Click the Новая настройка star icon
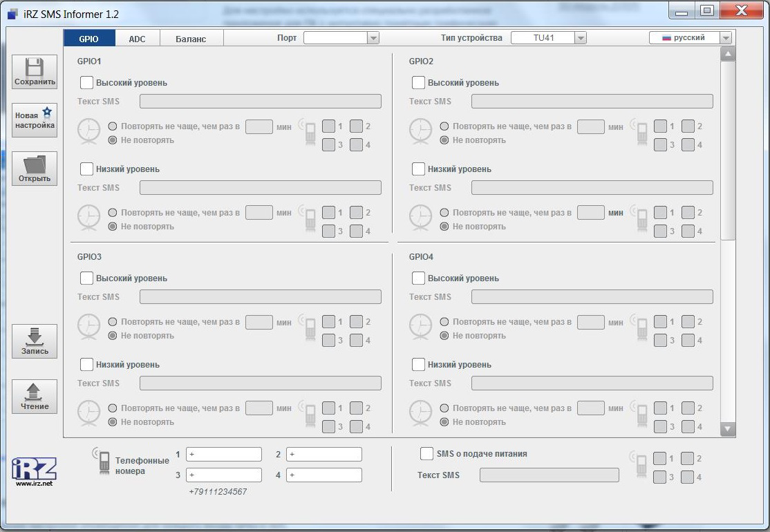 47,112
